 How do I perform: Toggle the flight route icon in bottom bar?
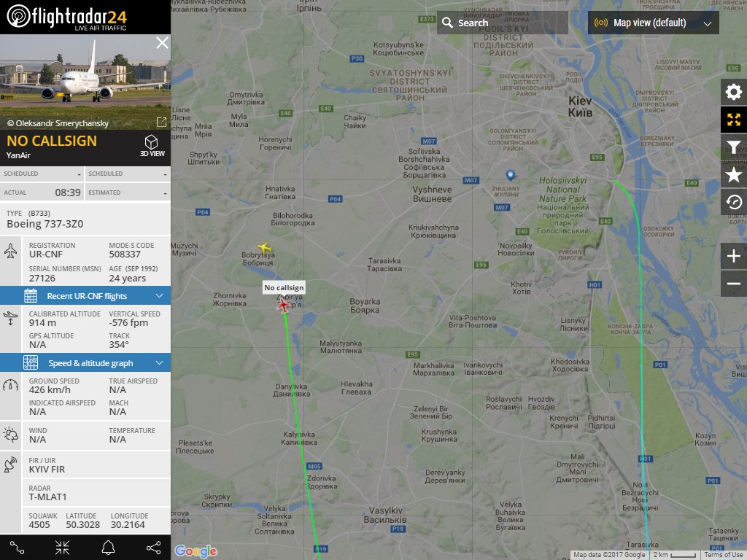click(18, 548)
